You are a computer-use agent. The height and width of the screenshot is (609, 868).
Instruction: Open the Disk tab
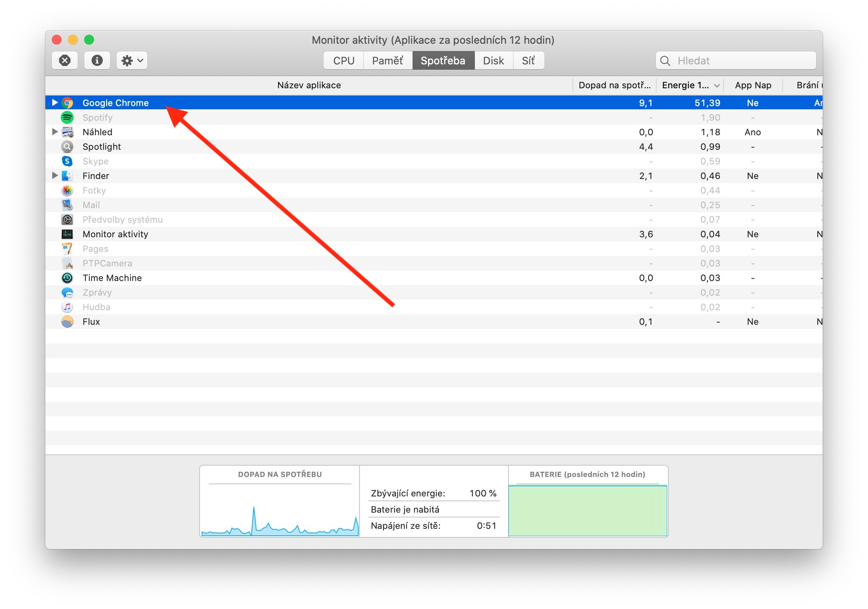pyautogui.click(x=493, y=61)
